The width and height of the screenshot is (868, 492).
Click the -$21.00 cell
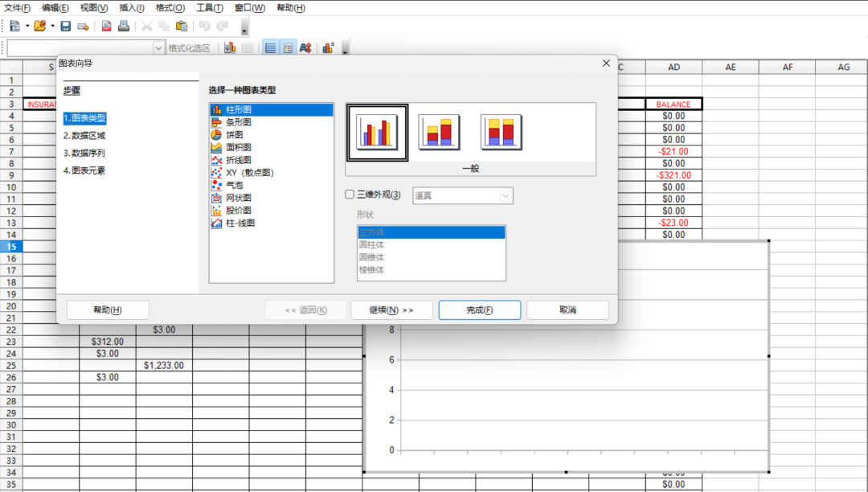pyautogui.click(x=674, y=152)
